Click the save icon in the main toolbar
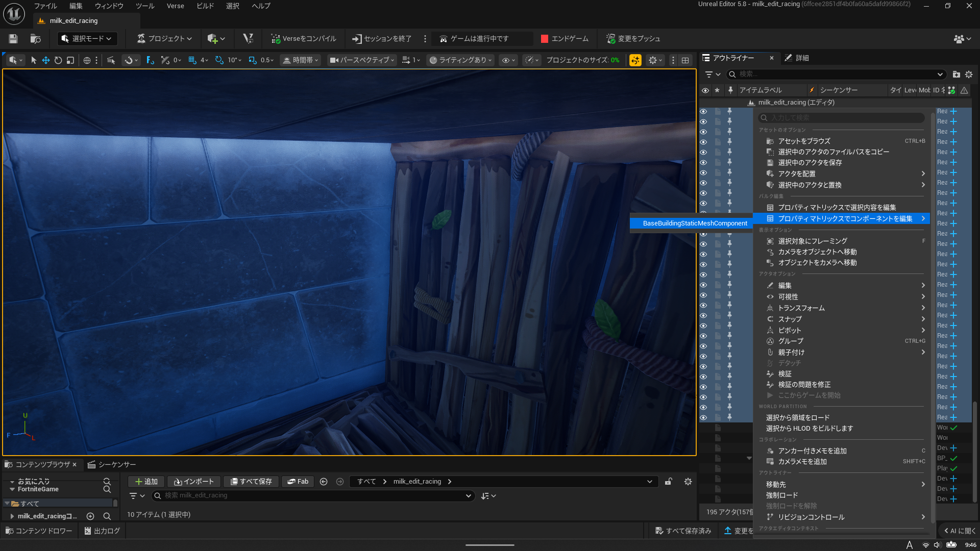Image resolution: width=980 pixels, height=551 pixels. (13, 39)
